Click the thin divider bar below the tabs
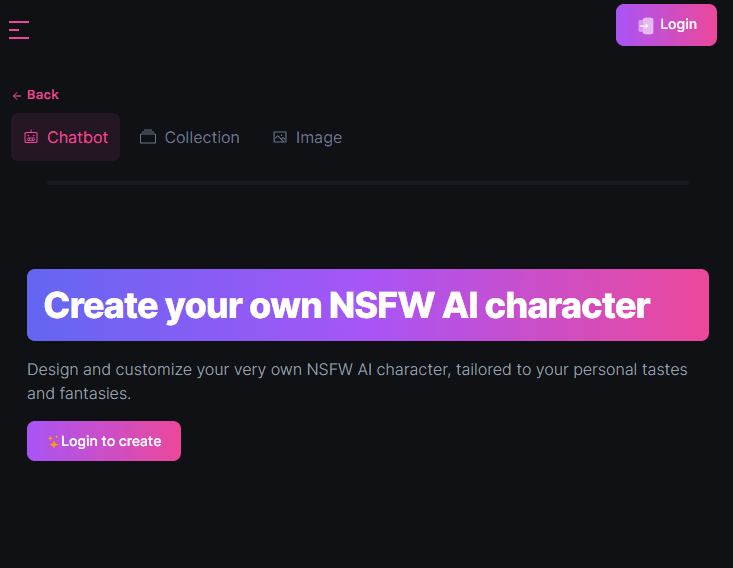Image resolution: width=733 pixels, height=568 pixels. [x=367, y=183]
